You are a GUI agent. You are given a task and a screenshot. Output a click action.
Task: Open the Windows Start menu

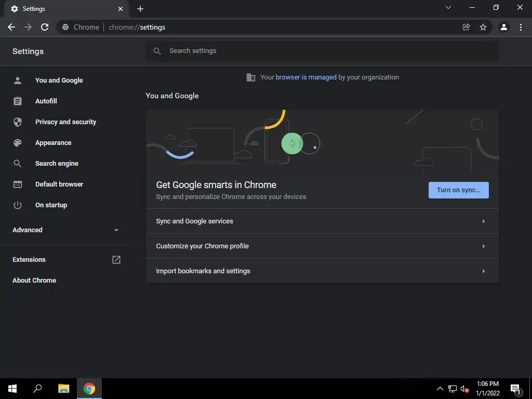pos(12,389)
